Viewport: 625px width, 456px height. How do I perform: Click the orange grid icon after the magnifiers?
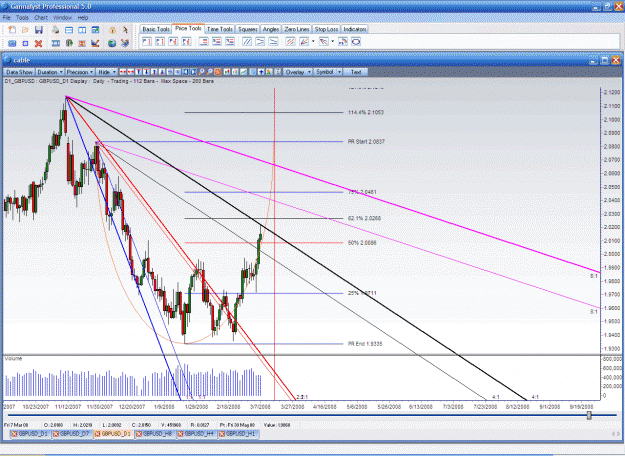[218, 72]
